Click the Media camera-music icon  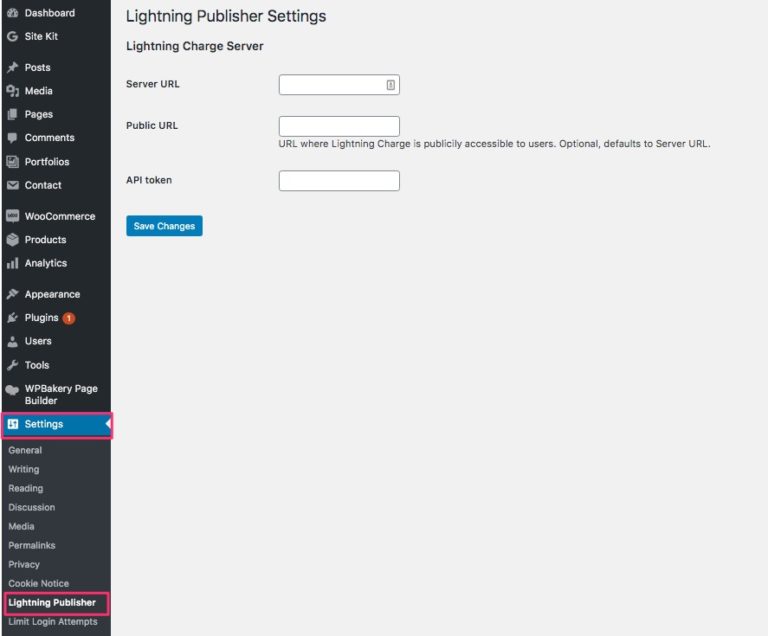tap(13, 91)
